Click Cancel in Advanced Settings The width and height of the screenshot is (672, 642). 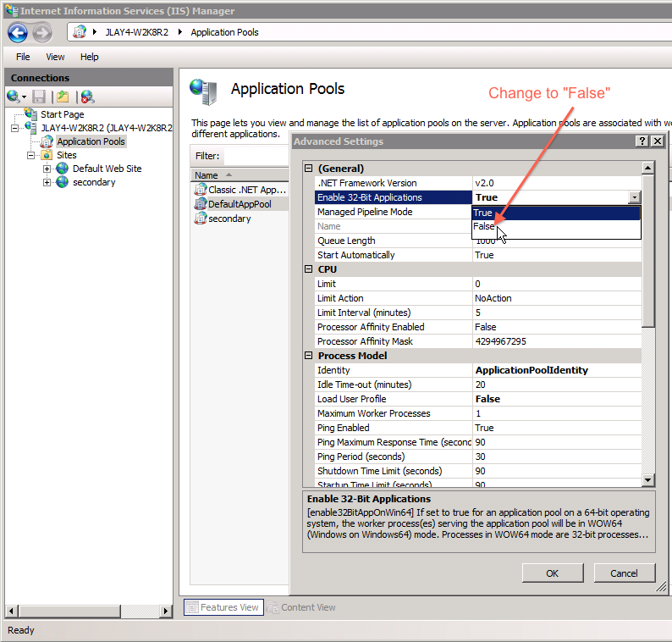pos(624,573)
